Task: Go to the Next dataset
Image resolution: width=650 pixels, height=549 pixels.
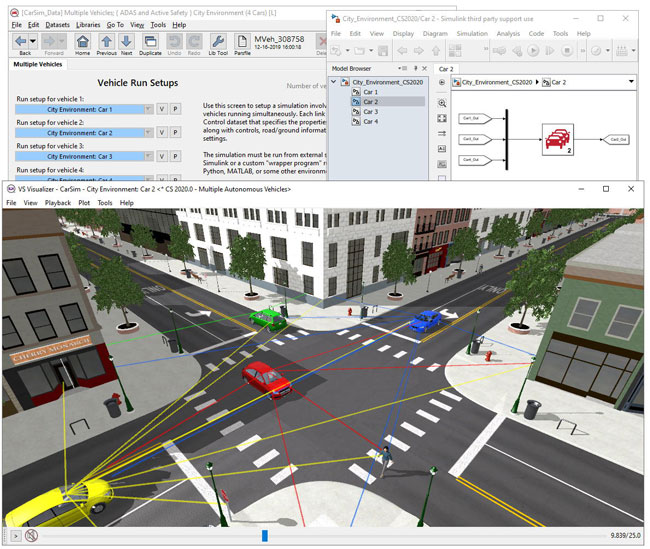Action: pyautogui.click(x=126, y=41)
